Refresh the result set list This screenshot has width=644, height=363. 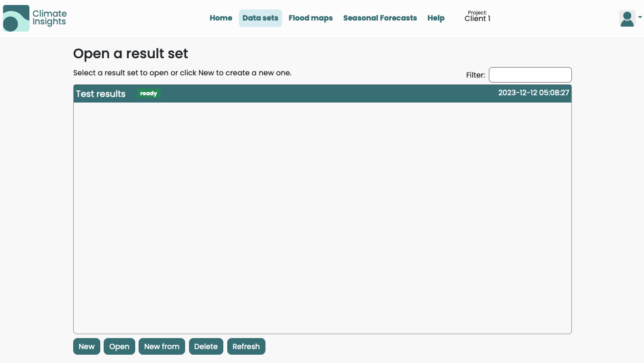tap(246, 346)
